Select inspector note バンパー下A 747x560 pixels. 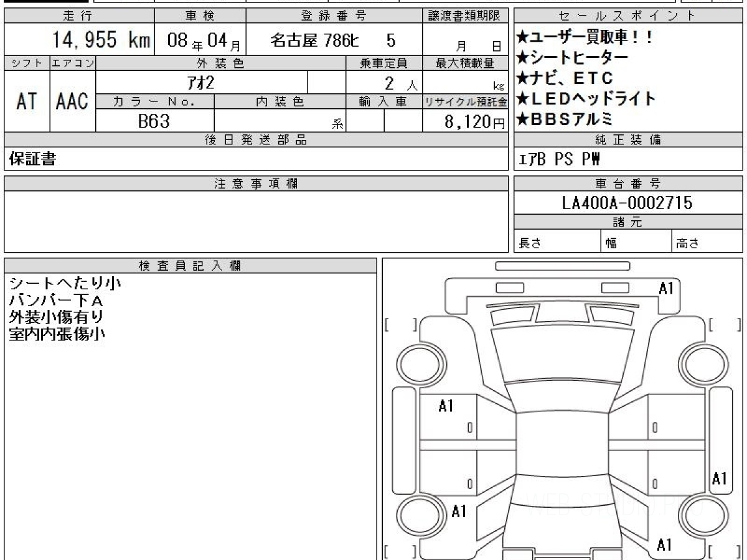pyautogui.click(x=56, y=301)
